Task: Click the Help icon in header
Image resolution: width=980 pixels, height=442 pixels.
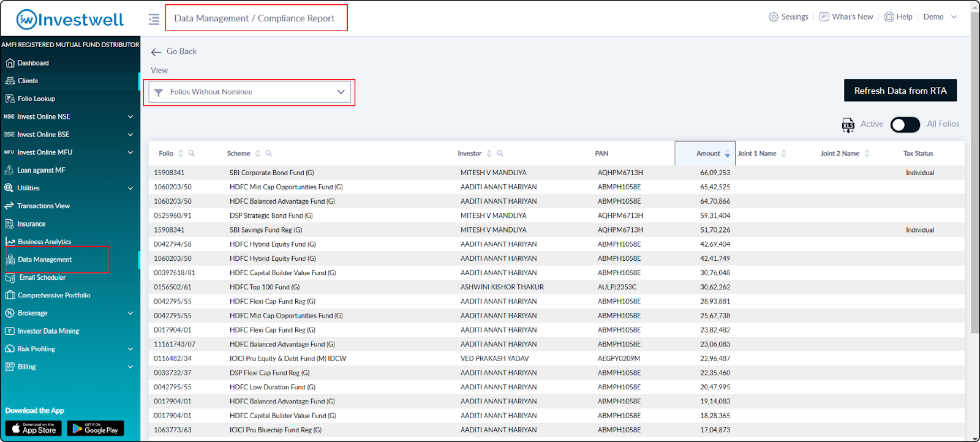Action: coord(889,17)
